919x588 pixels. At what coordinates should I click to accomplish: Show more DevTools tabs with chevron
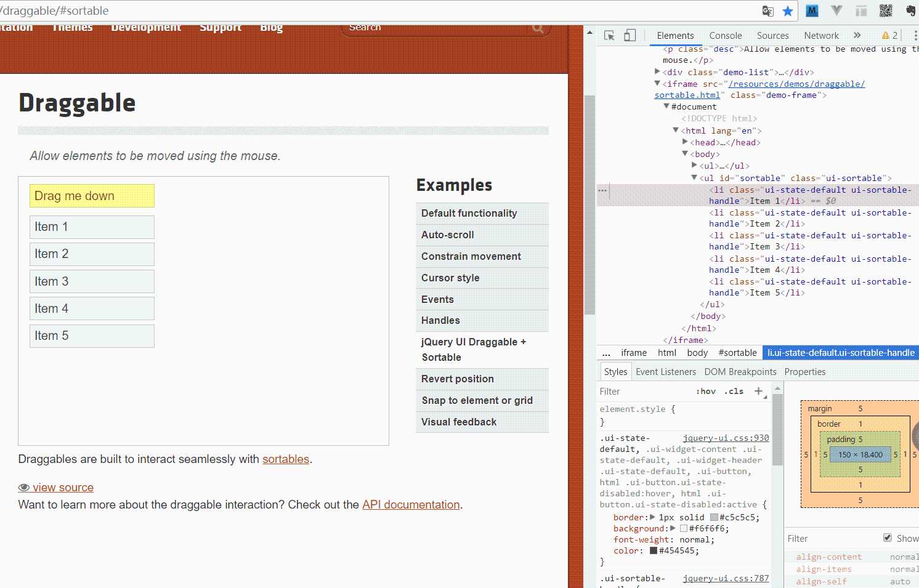click(x=857, y=36)
